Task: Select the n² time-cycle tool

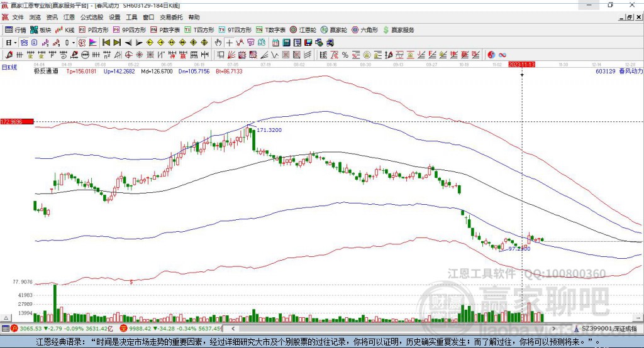Action: click(107, 55)
